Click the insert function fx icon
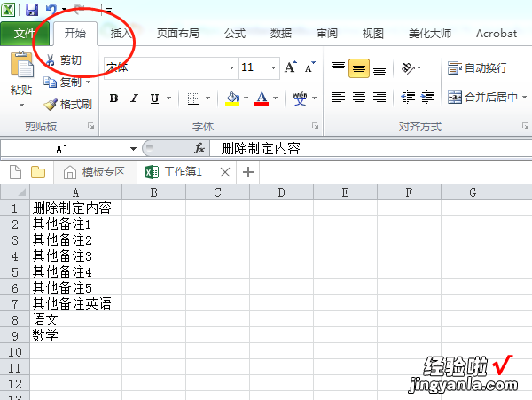The image size is (532, 400). (199, 148)
